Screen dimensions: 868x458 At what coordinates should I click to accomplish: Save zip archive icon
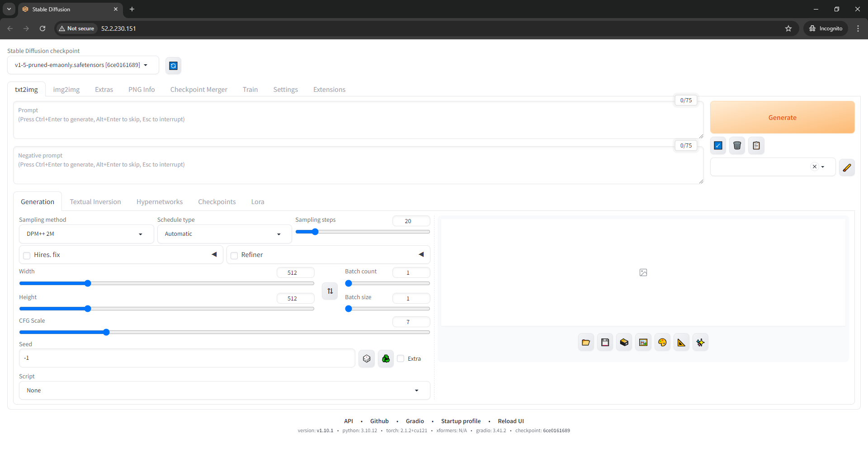(x=624, y=343)
